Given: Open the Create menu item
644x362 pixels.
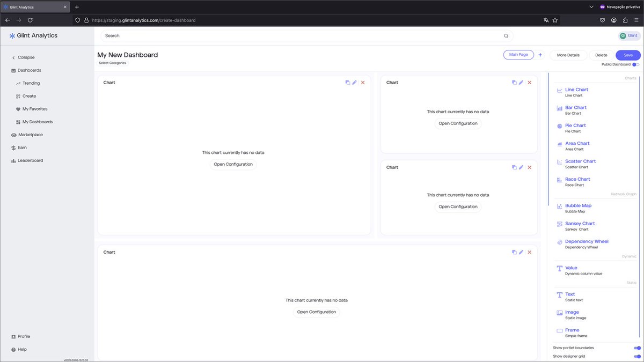Looking at the screenshot, I should (x=26, y=96).
